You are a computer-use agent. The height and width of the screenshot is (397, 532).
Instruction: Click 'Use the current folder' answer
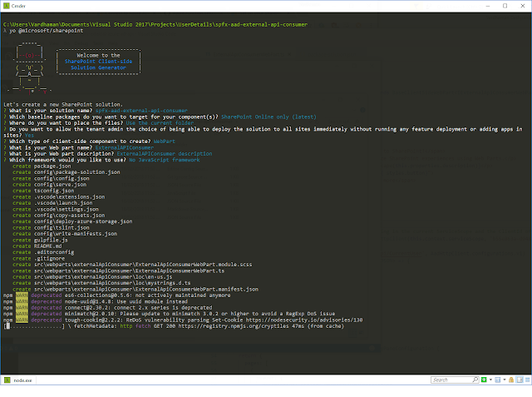click(x=160, y=123)
